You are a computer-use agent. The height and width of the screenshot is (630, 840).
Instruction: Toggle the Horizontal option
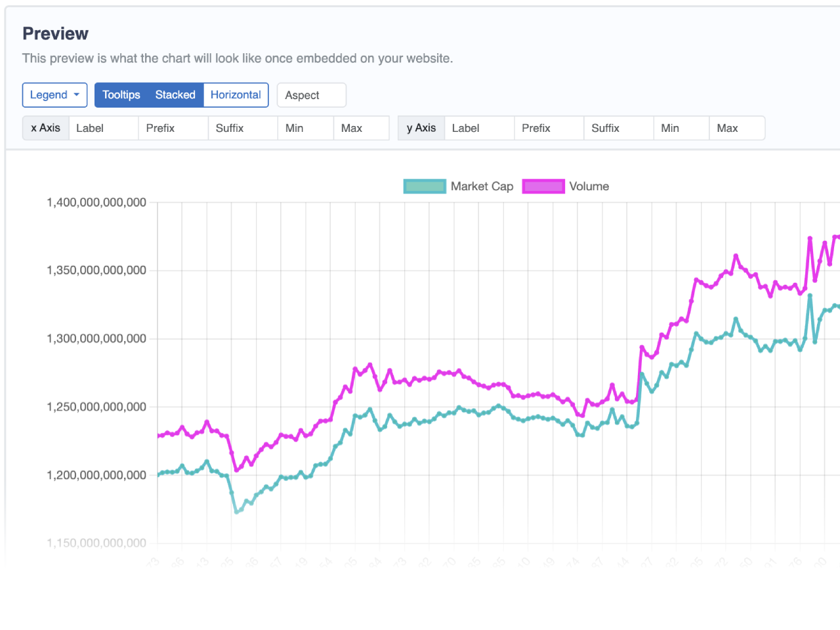pos(236,95)
